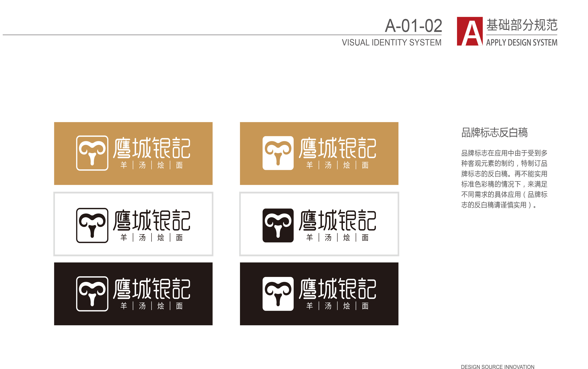Select the outlined black ram icon on white panel

(x=92, y=225)
